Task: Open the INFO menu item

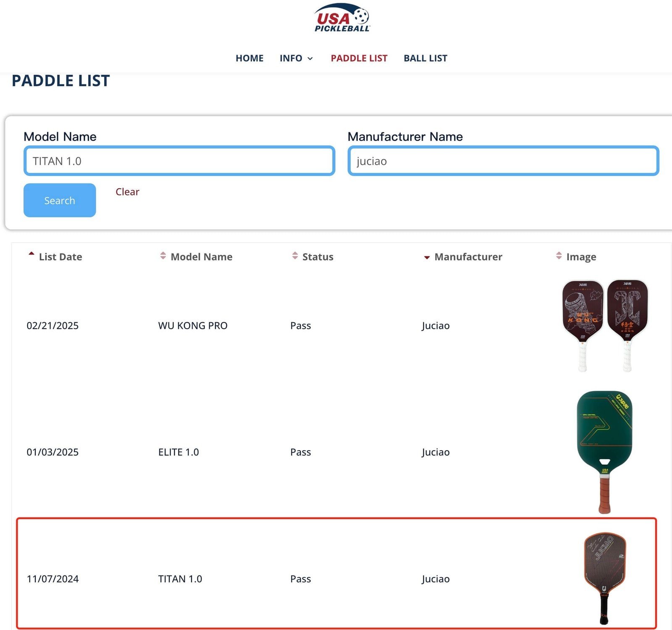Action: click(291, 58)
